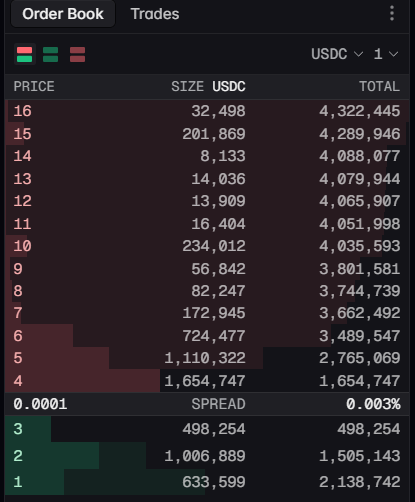Click total 3,744,739
415x502 pixels.
360,291
